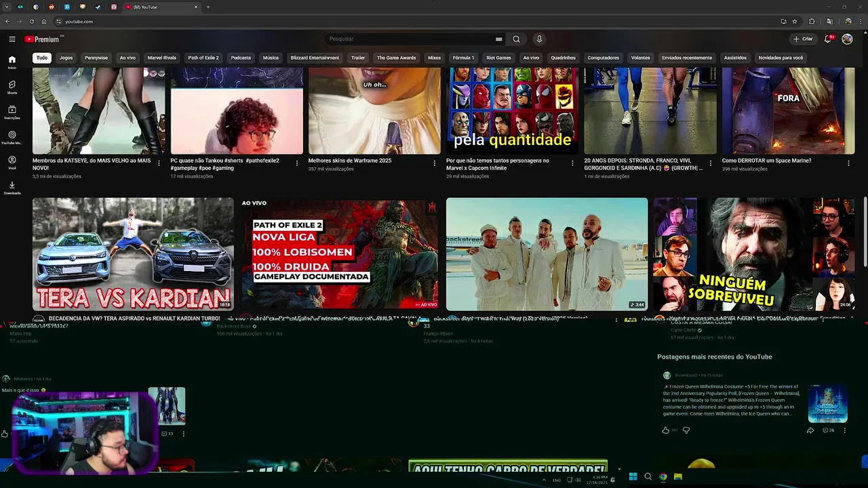868x488 pixels.
Task: Open the account avatar menu
Action: tap(847, 39)
